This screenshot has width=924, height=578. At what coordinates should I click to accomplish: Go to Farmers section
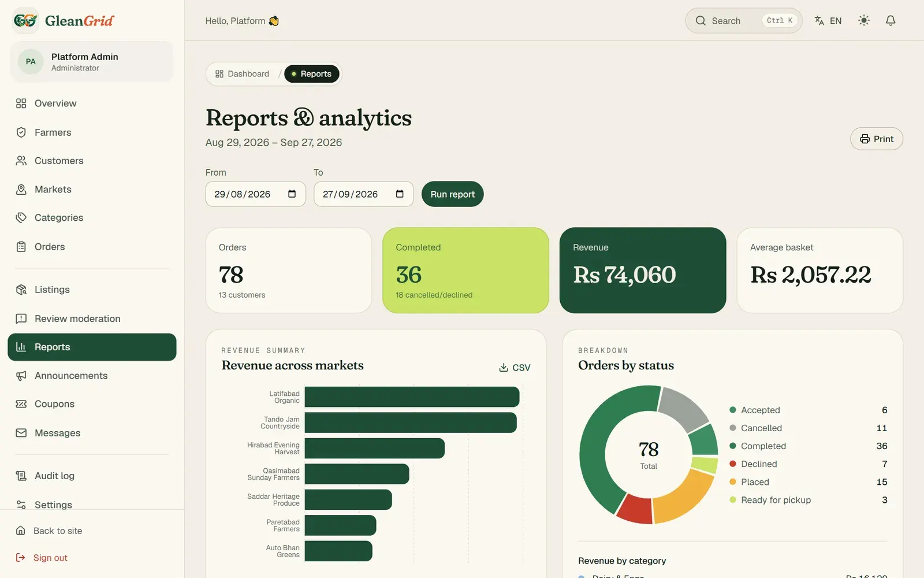coord(92,132)
